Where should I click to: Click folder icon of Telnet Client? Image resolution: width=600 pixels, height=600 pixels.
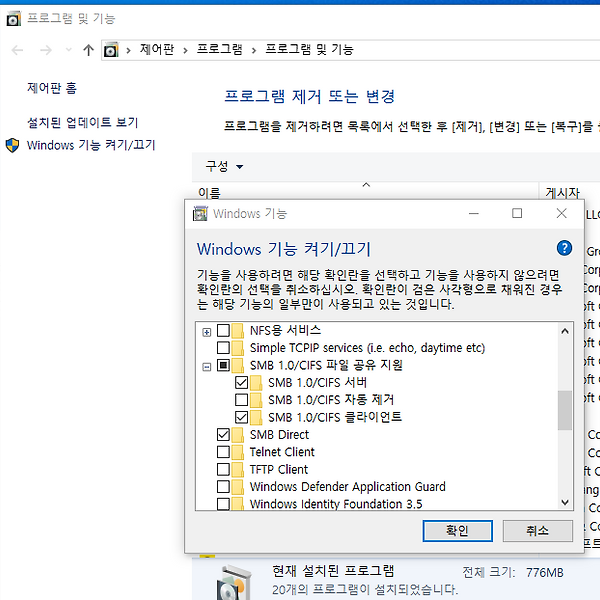point(238,452)
